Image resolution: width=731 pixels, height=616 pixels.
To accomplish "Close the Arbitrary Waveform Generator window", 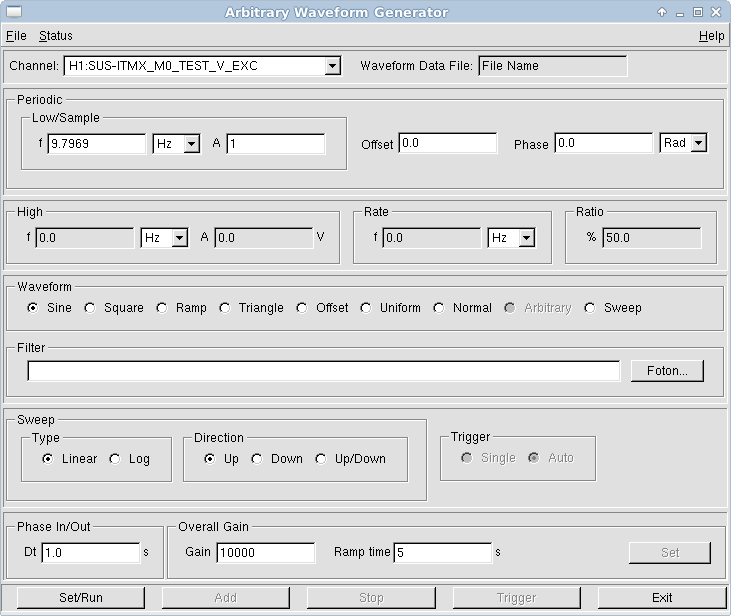I will point(716,12).
